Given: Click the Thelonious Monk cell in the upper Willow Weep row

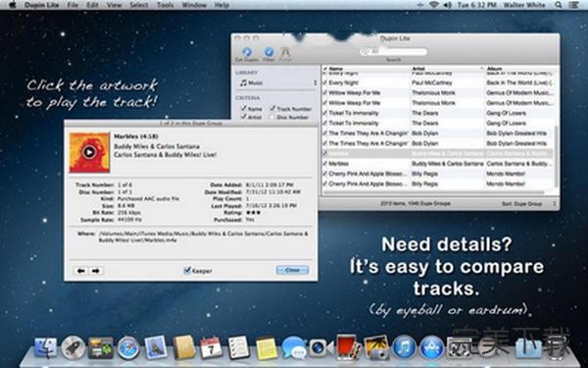Looking at the screenshot, I should point(433,93).
